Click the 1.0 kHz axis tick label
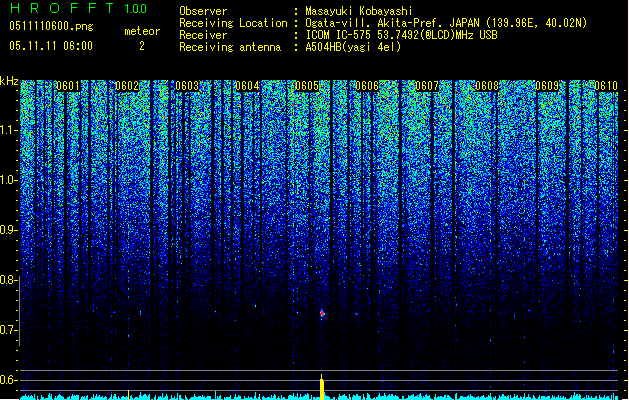The height and width of the screenshot is (400, 629). (x=9, y=180)
